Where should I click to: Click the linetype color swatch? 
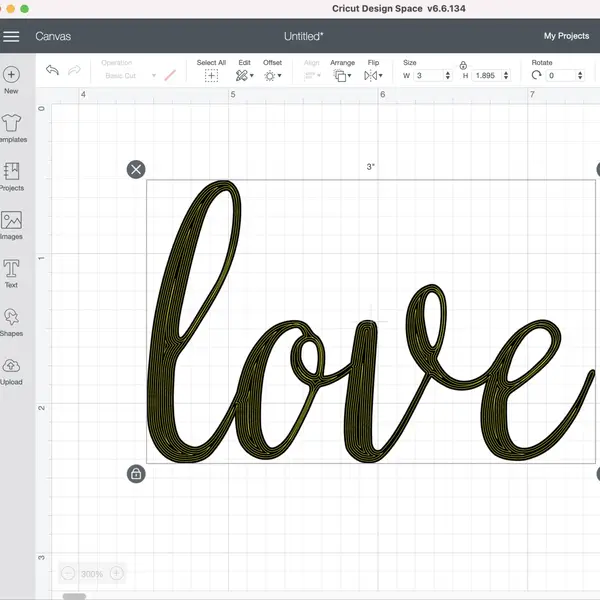pyautogui.click(x=170, y=75)
